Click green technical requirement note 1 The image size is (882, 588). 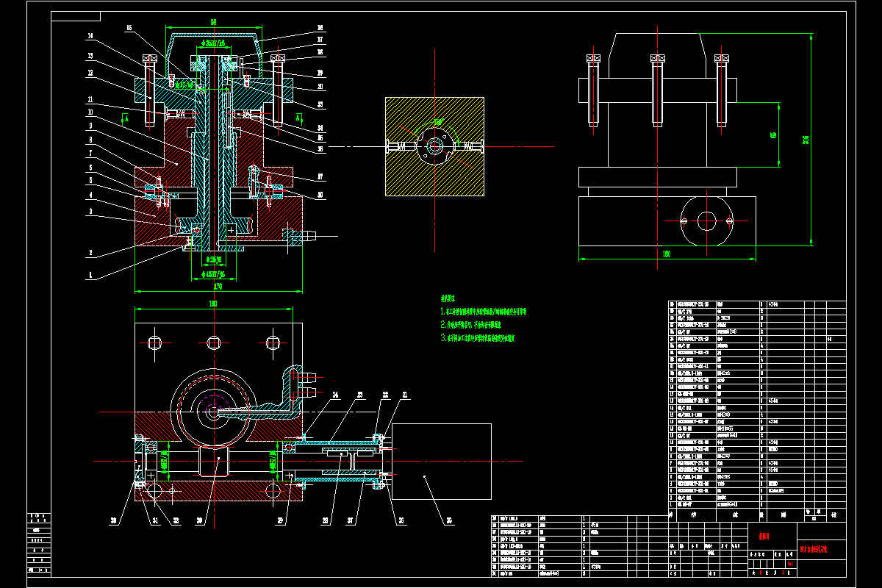pyautogui.click(x=483, y=312)
